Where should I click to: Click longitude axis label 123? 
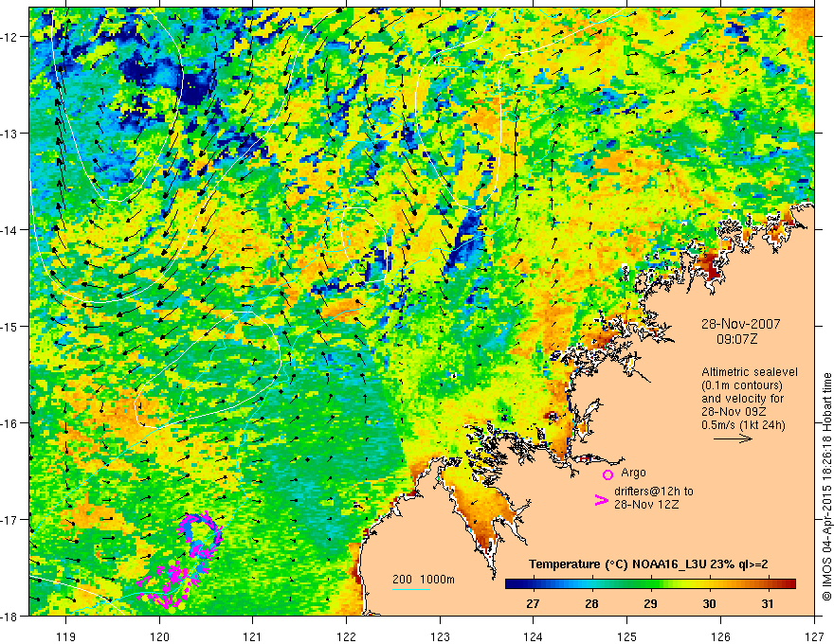click(440, 636)
